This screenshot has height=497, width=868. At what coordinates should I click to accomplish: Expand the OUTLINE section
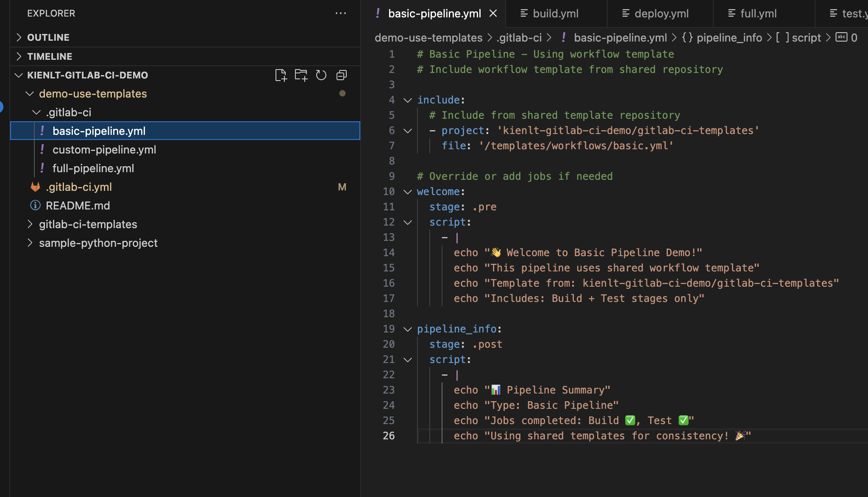coord(19,37)
